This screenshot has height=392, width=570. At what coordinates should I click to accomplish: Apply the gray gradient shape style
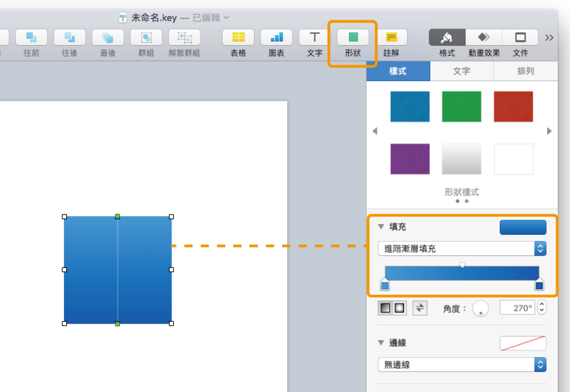[x=461, y=159]
